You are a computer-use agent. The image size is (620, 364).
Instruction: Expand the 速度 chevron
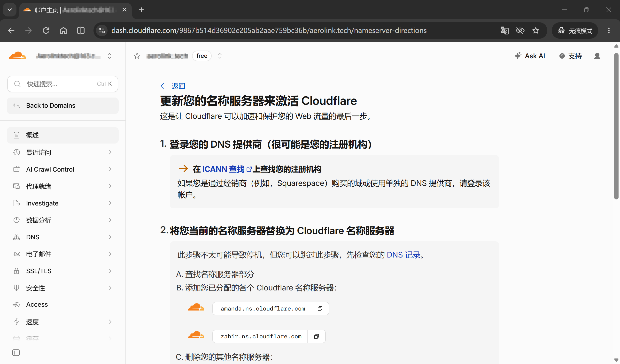(x=110, y=322)
